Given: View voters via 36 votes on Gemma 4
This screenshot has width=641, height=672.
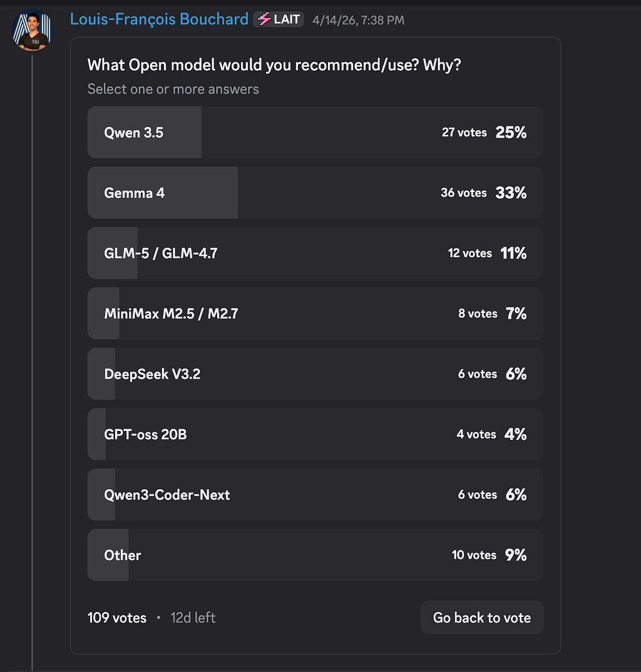Looking at the screenshot, I should 464,193.
